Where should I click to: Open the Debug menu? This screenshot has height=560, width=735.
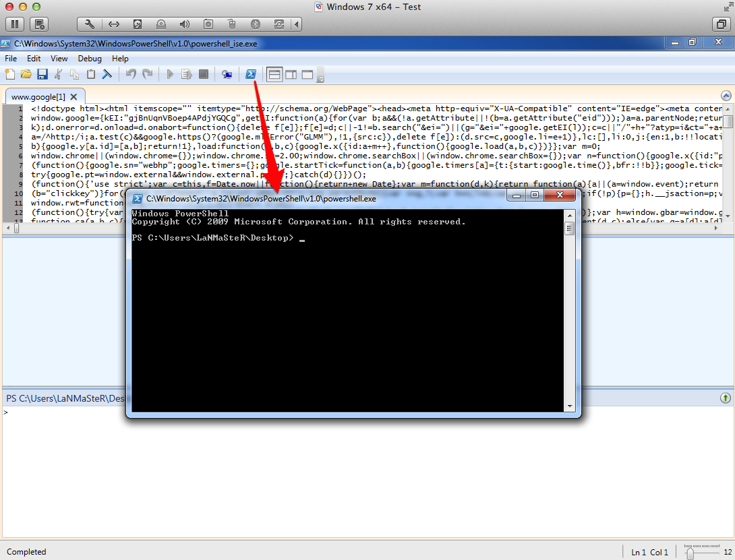point(90,59)
